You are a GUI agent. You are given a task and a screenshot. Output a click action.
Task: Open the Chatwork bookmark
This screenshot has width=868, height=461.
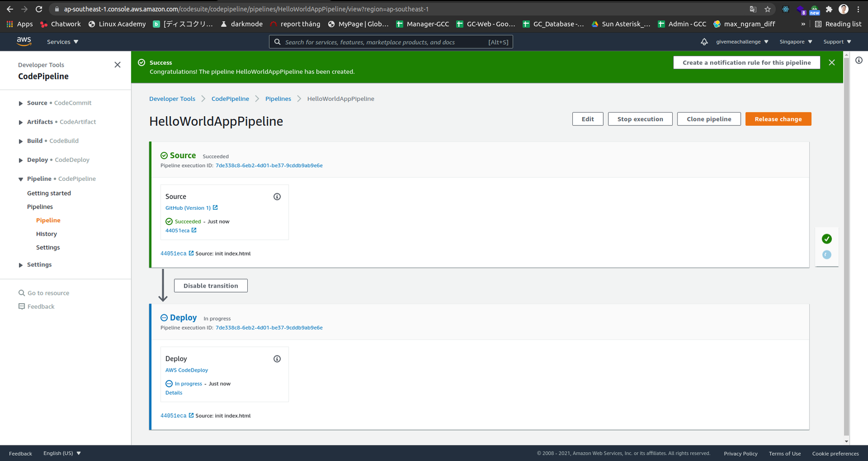[x=60, y=24]
